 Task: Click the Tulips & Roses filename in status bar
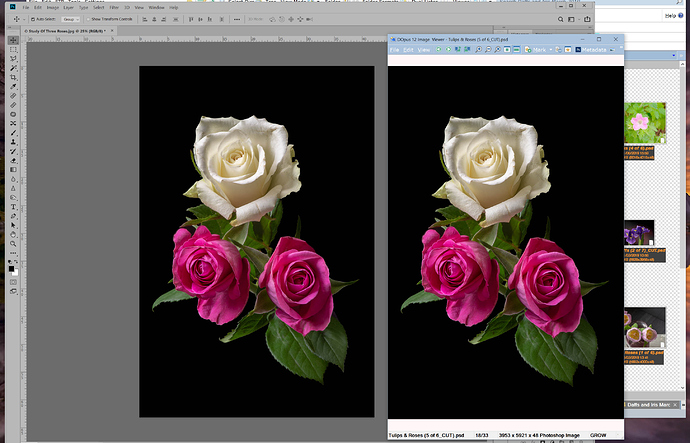pos(426,435)
